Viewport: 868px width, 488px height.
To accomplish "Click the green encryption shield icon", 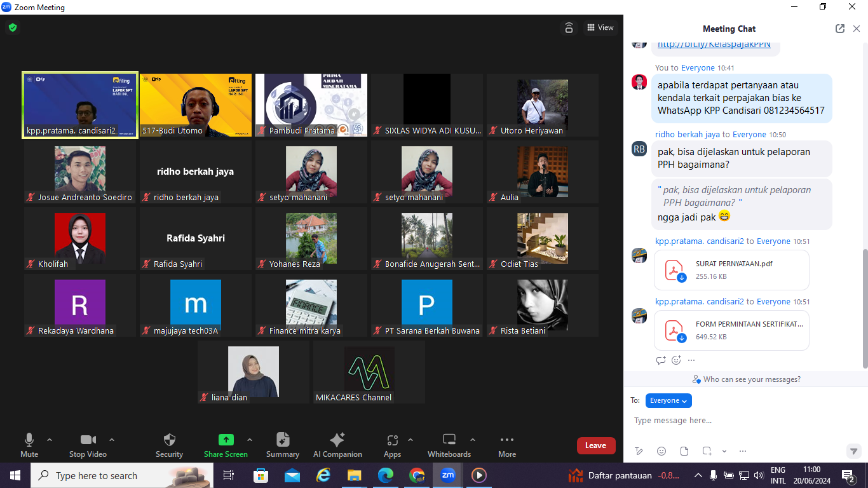I will pyautogui.click(x=12, y=27).
